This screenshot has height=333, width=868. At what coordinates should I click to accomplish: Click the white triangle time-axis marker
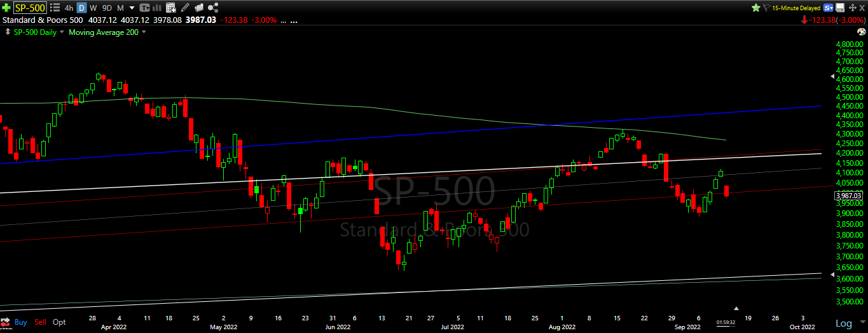[736, 308]
